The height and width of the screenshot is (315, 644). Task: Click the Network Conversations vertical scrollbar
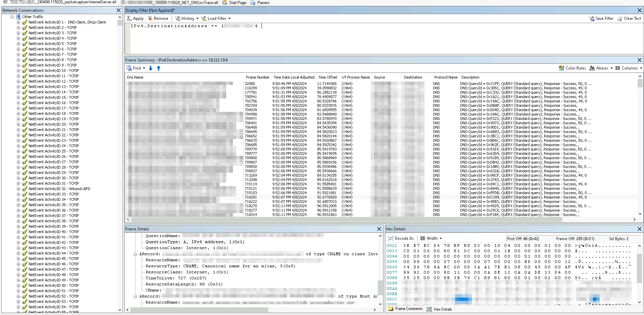pos(120,163)
